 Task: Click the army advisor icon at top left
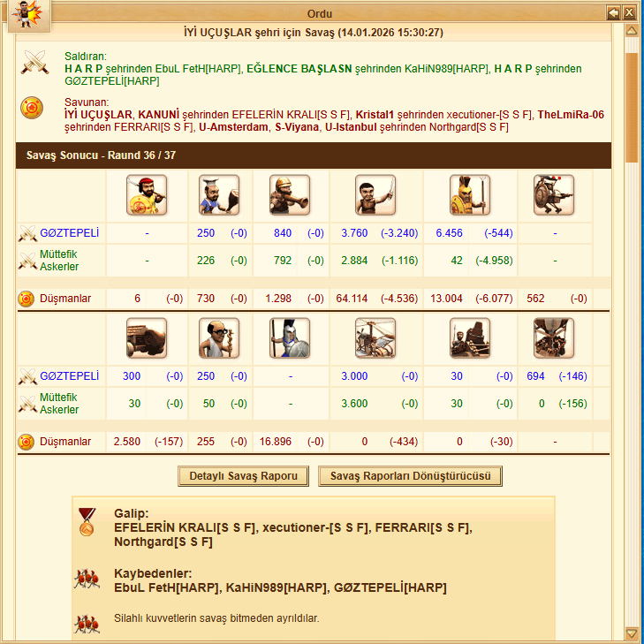(x=29, y=15)
